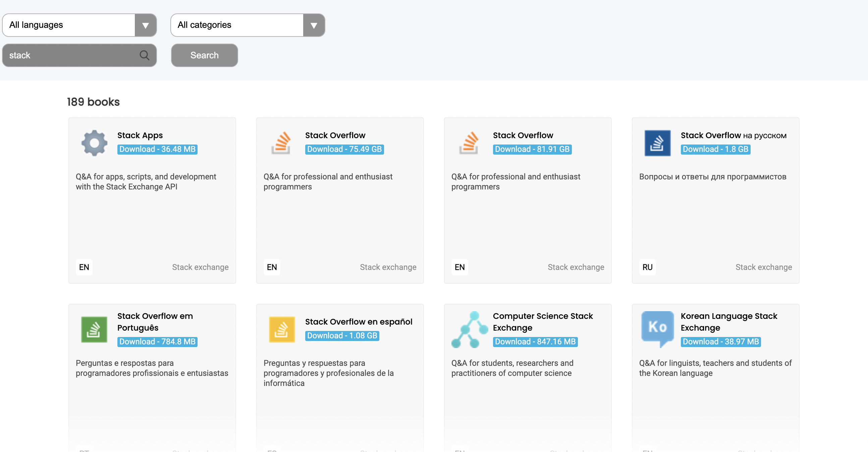The width and height of the screenshot is (868, 452).
Task: Click 'Stack exchange' on 81.91 GB card
Action: click(576, 267)
